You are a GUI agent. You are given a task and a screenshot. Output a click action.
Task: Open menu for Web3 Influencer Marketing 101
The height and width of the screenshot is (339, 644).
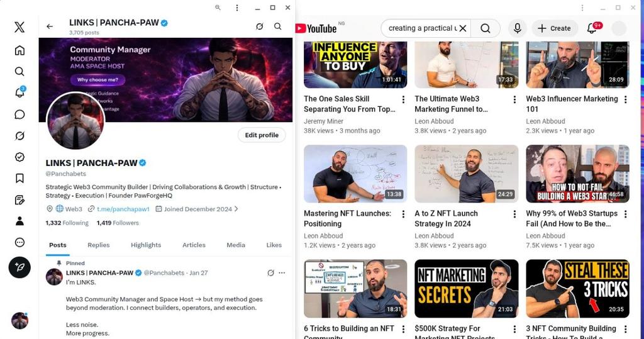[626, 99]
